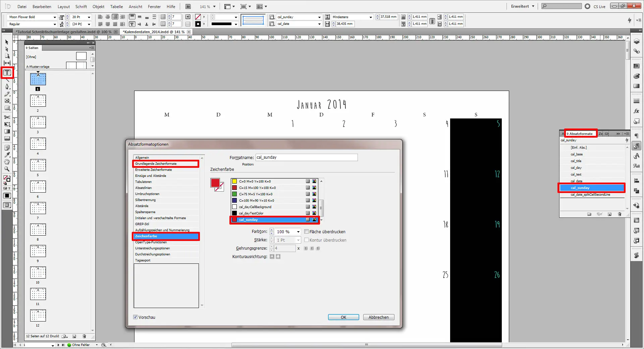Open the Links panel icon
Image resolution: width=644 pixels, height=349 pixels.
[x=636, y=51]
